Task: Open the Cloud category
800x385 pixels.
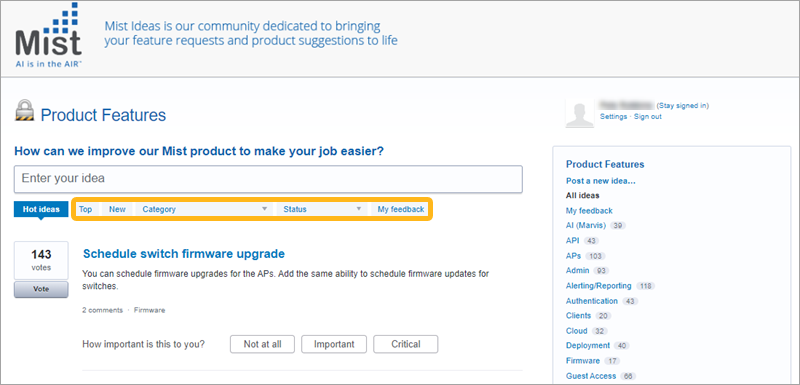Action: [x=577, y=330]
